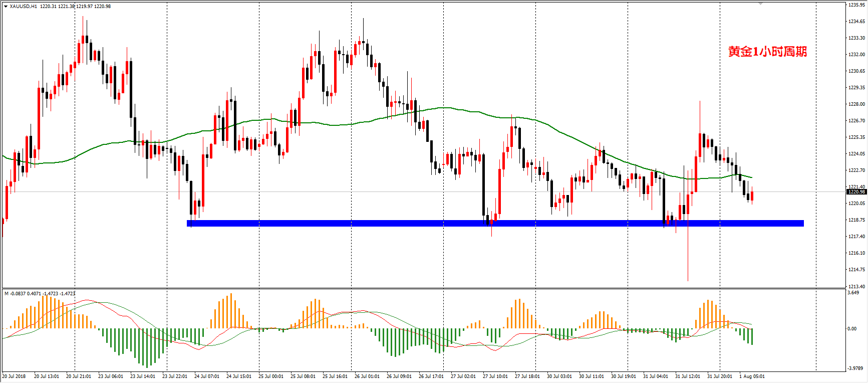Viewport: 868px width, 383px height.
Task: Click the 3.649 MACD scale label
Action: [x=853, y=293]
